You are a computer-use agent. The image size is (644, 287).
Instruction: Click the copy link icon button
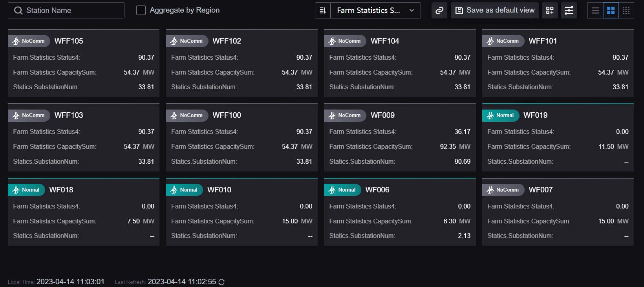point(439,11)
